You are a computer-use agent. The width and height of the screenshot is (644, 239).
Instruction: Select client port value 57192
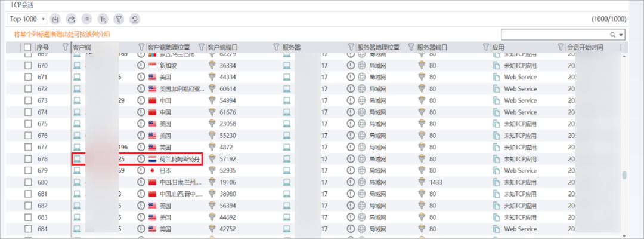[x=228, y=159]
